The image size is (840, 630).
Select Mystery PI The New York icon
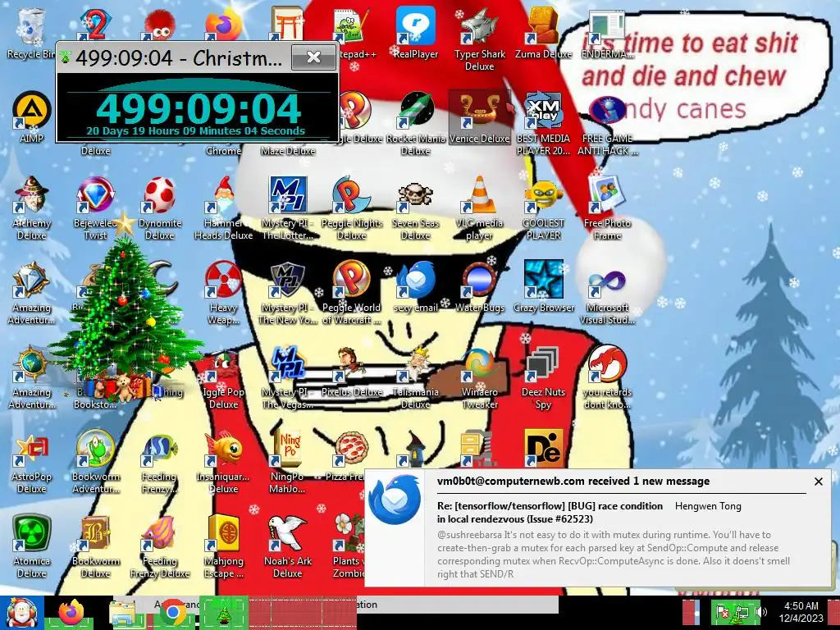click(288, 293)
